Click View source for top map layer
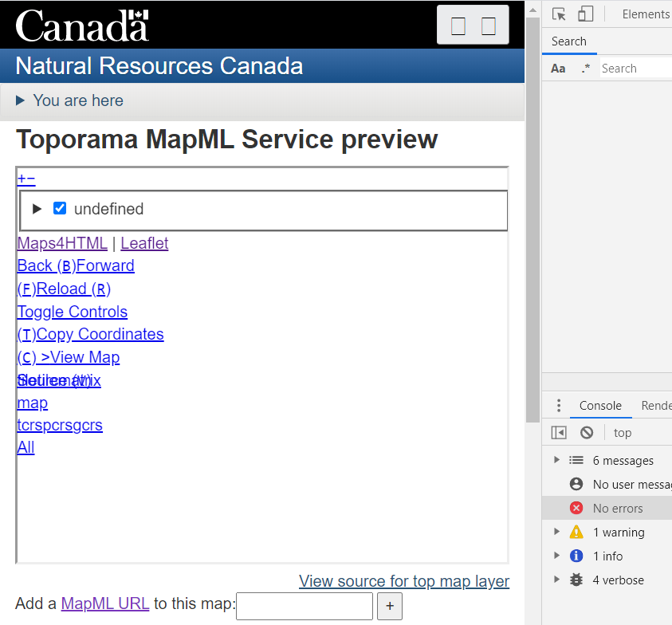The image size is (672, 625). (x=403, y=581)
